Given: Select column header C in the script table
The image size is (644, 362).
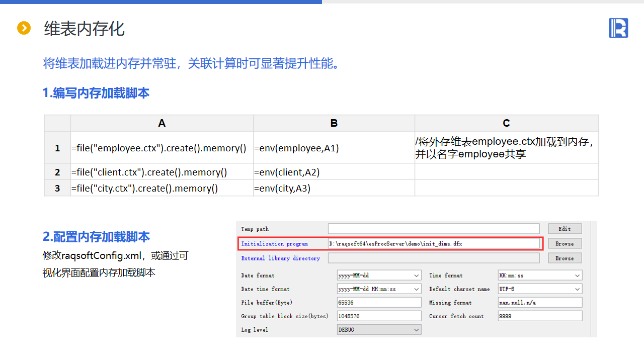Looking at the screenshot, I should pos(507,123).
